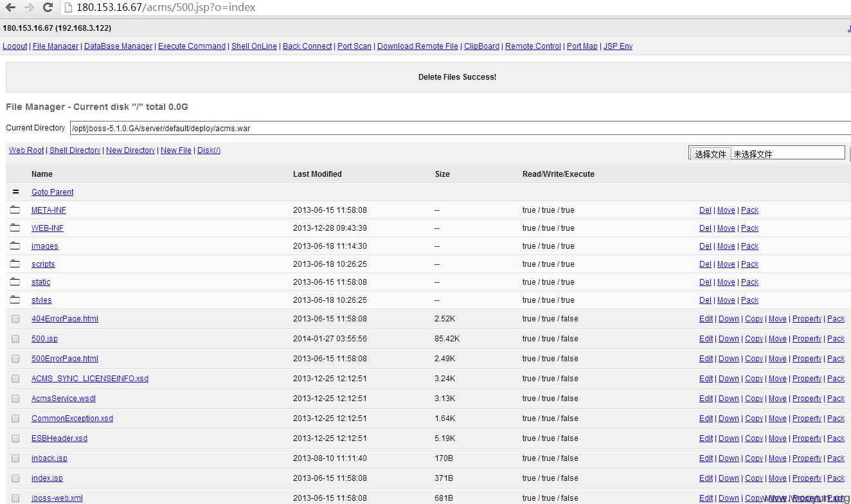This screenshot has width=851, height=504.
Task: Click the New Directory link
Action: pyautogui.click(x=130, y=150)
